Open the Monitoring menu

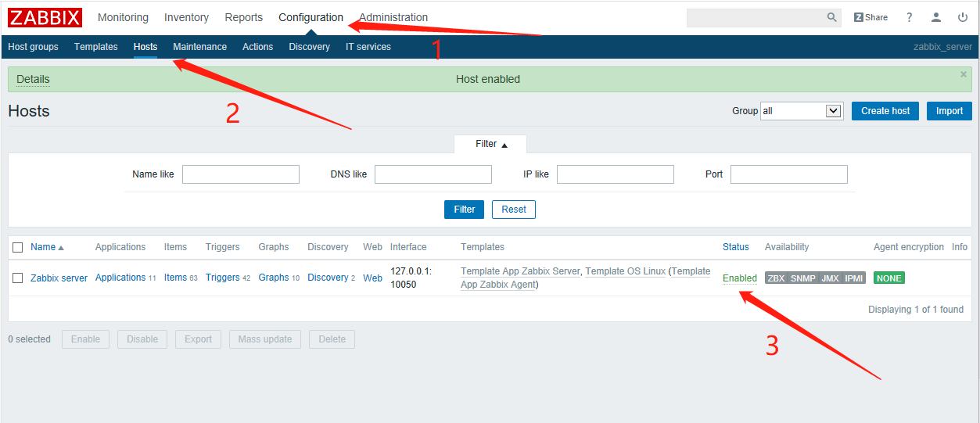(123, 17)
